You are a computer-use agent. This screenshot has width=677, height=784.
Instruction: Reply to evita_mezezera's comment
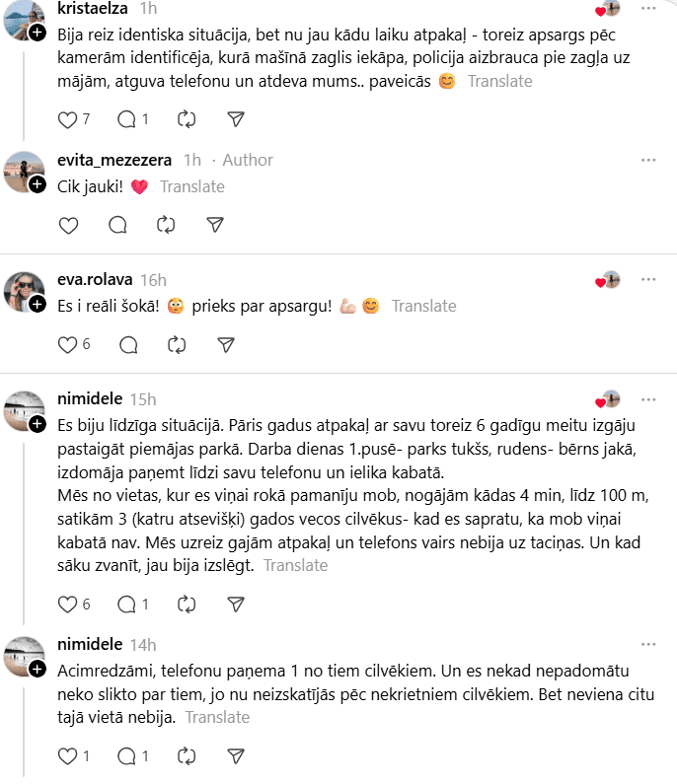(x=117, y=225)
